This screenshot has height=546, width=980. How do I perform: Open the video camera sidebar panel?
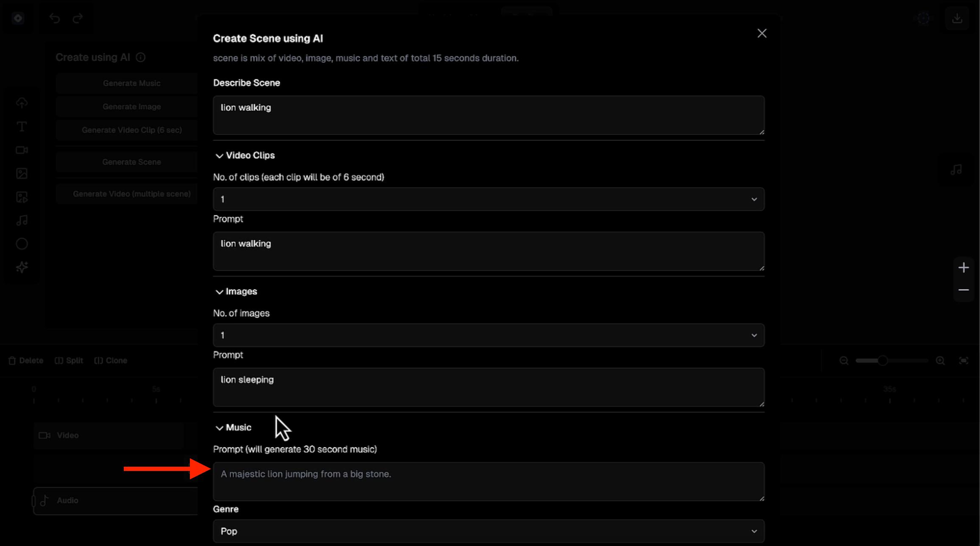coord(22,150)
